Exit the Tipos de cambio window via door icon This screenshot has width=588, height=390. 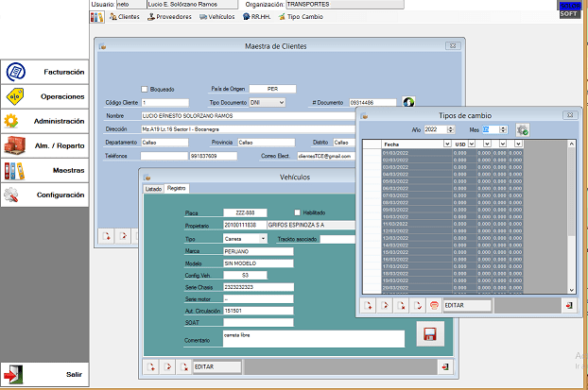tap(568, 306)
